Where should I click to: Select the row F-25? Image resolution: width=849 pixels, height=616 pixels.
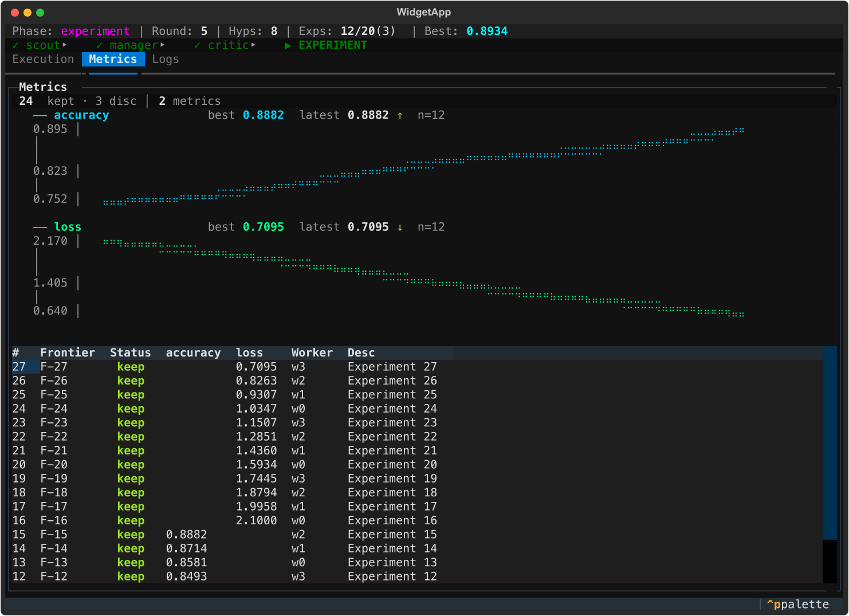coord(416,395)
